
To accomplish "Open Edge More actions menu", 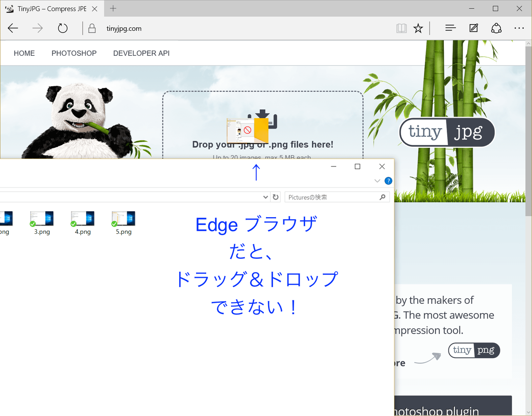I will (519, 28).
